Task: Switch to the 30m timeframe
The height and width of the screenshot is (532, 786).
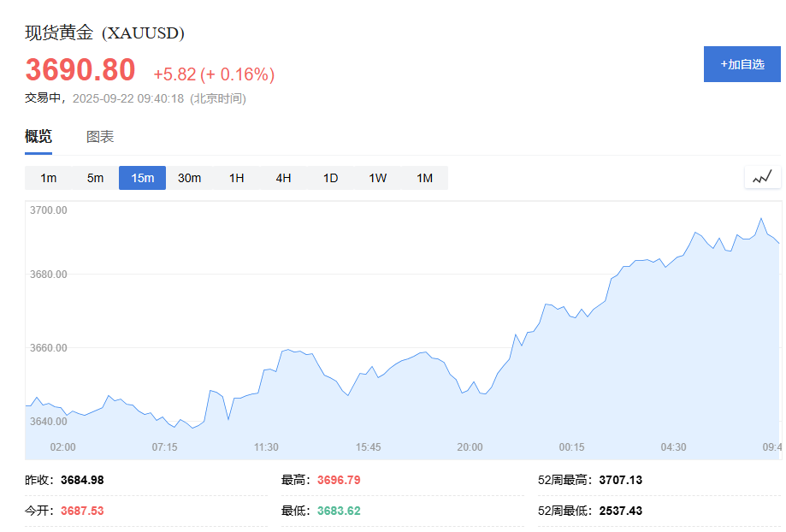Action: 189,177
